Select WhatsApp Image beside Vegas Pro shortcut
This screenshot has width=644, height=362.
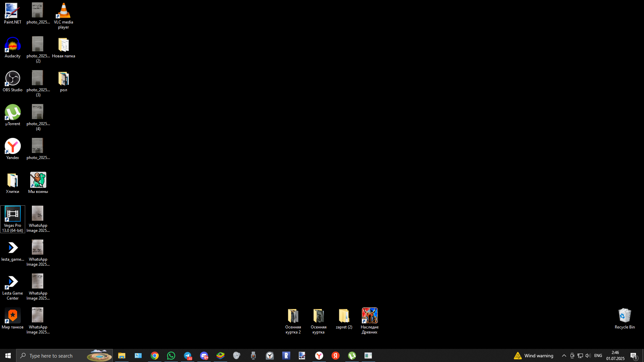click(38, 219)
